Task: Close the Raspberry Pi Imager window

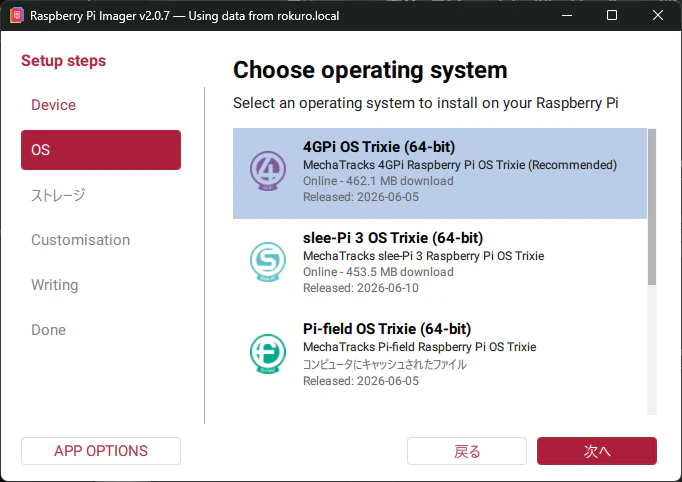Action: [658, 15]
